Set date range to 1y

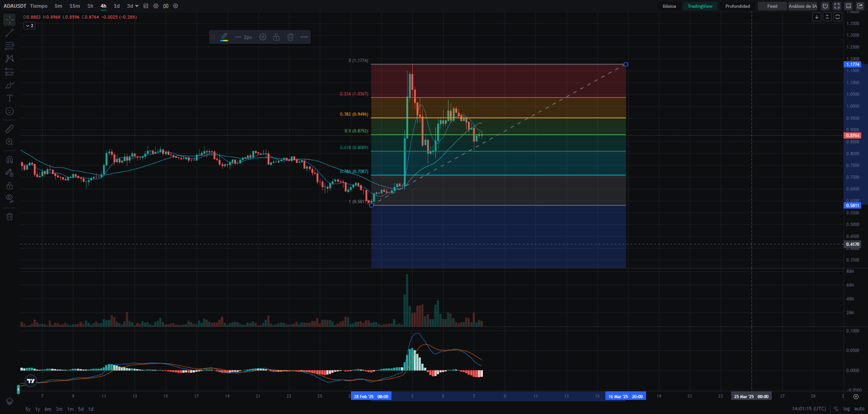[38, 409]
